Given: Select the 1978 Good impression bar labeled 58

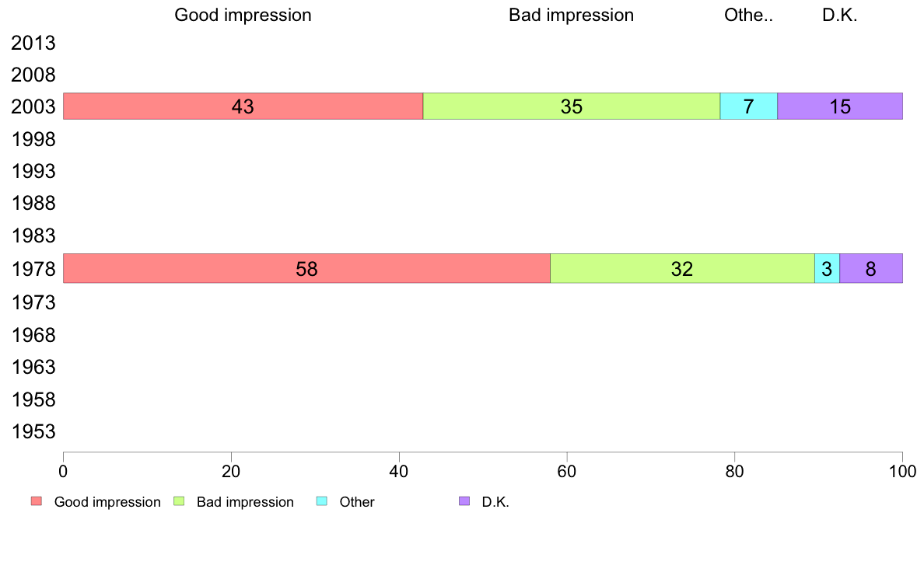Looking at the screenshot, I should 306,269.
